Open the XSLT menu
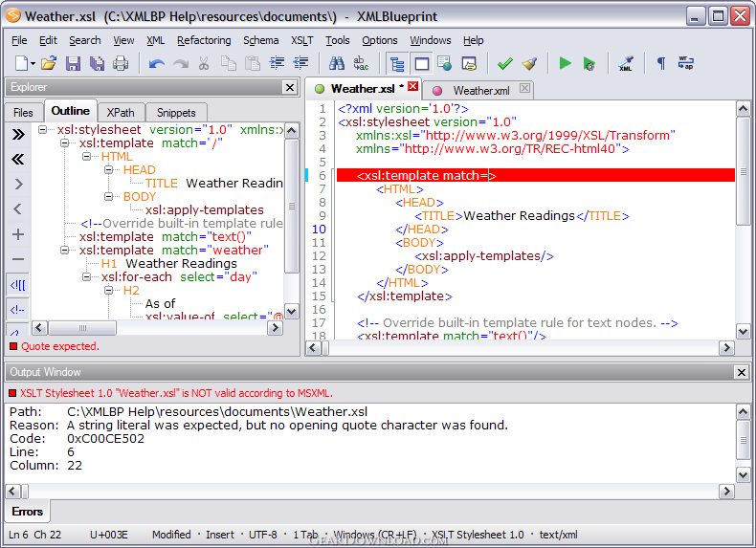 301,40
